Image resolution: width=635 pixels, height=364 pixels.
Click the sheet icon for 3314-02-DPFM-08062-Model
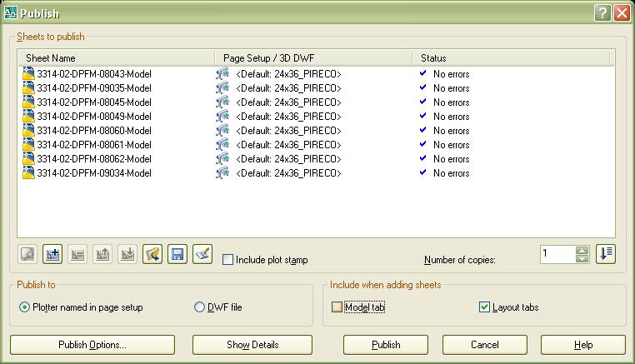tap(28, 159)
